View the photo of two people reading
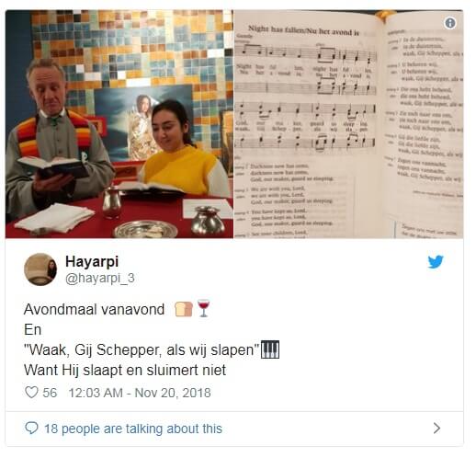Image resolution: width=476 pixels, height=469 pixels. (x=119, y=124)
